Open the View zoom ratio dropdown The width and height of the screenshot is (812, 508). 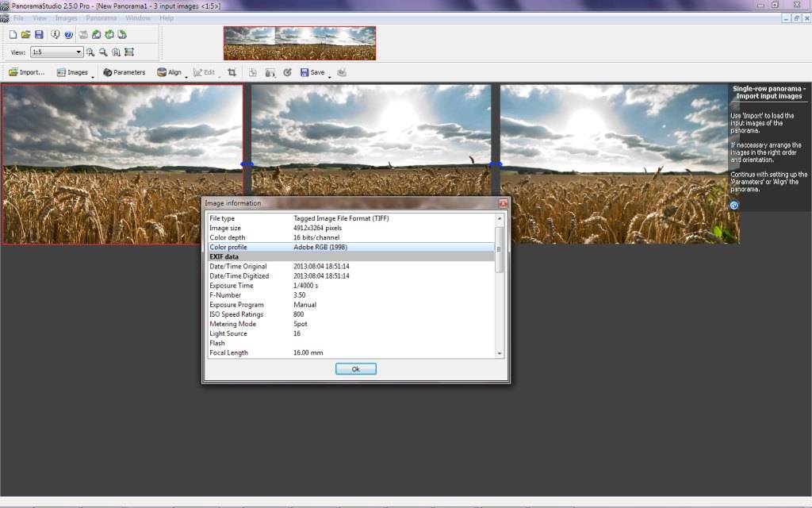coord(79,52)
